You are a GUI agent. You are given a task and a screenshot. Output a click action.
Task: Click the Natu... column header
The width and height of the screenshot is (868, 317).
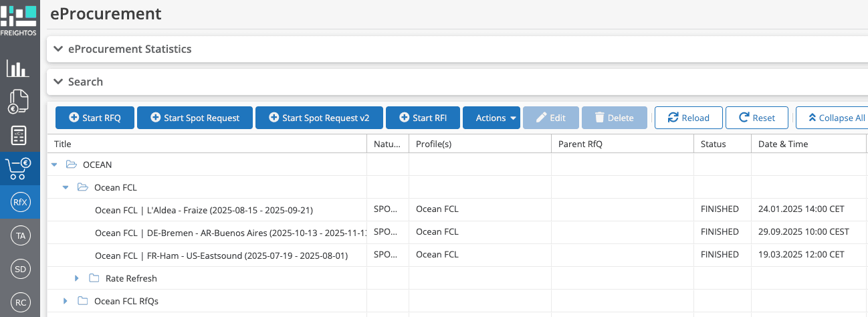tap(388, 144)
